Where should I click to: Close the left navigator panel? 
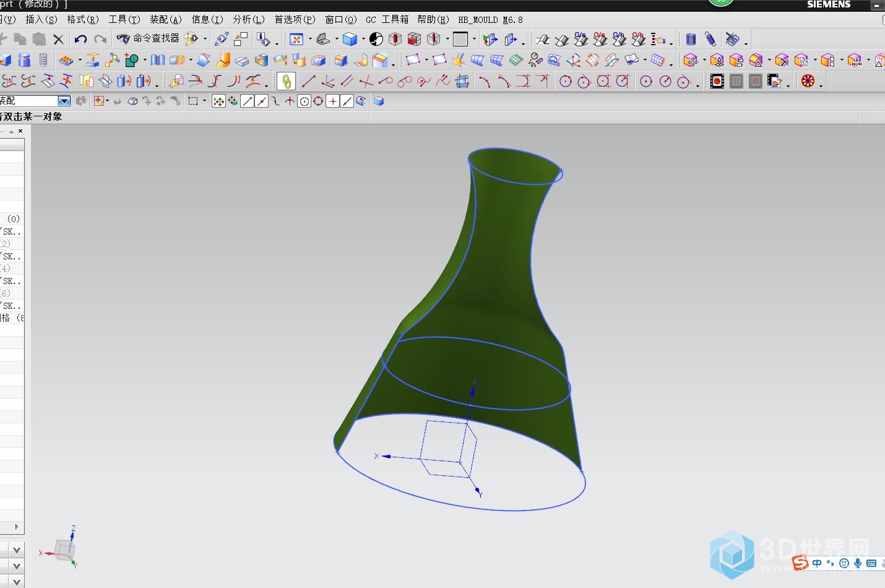pos(20,131)
